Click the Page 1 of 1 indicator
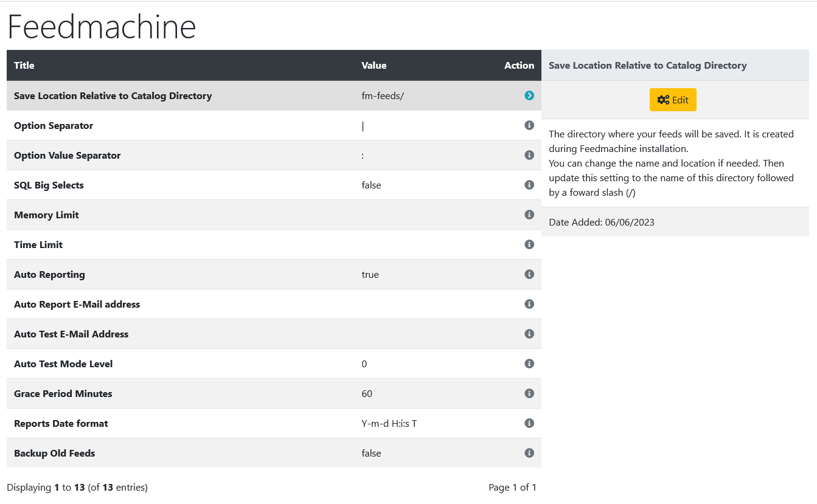The height and width of the screenshot is (504, 817). click(x=512, y=488)
